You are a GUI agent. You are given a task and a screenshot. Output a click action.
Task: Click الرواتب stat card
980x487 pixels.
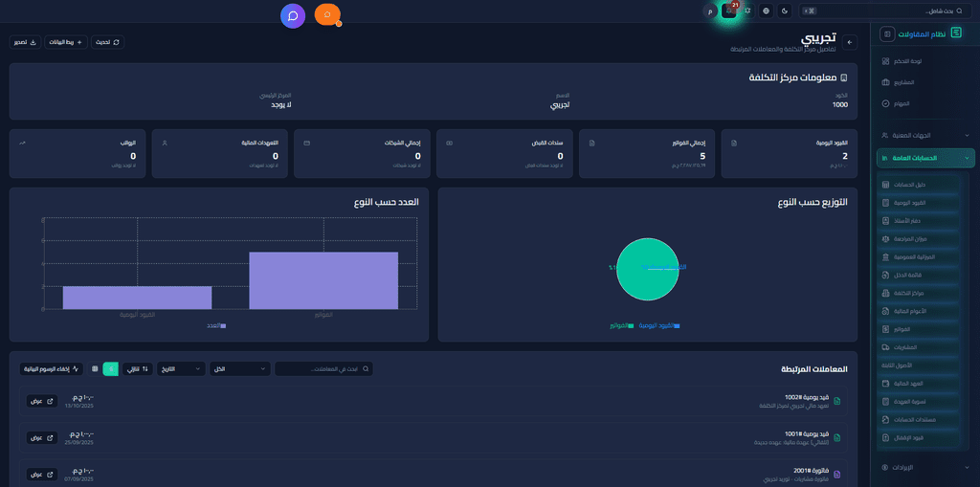tap(78, 154)
